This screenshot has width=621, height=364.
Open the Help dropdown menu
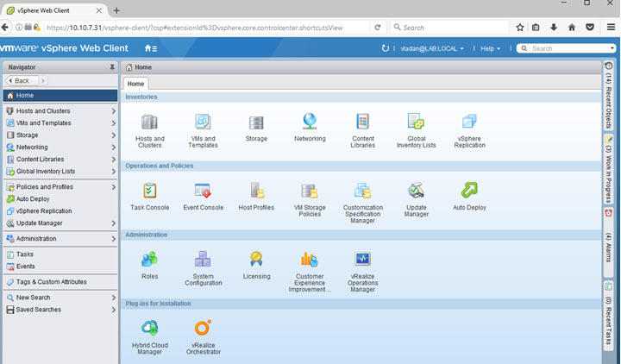pos(490,48)
